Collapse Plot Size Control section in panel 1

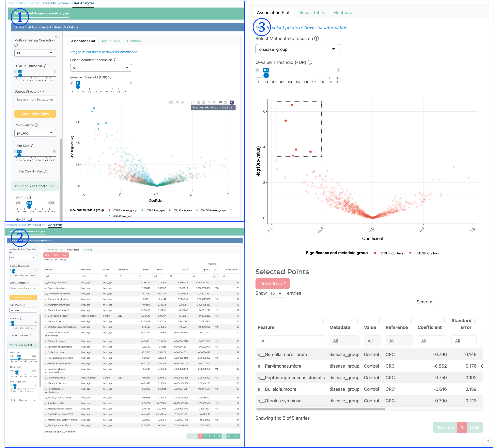(35, 186)
